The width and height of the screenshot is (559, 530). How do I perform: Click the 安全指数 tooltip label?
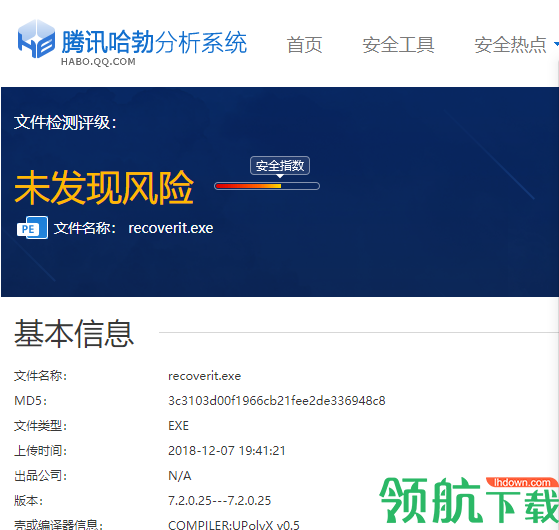[x=280, y=166]
